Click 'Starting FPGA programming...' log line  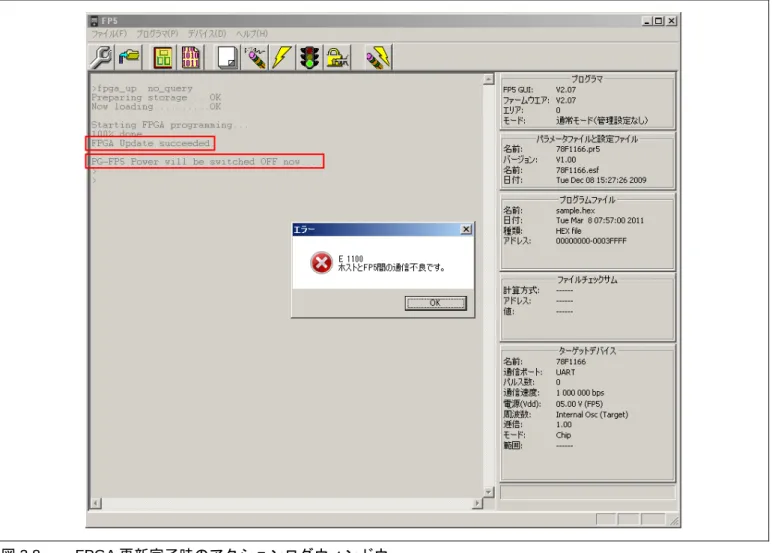point(169,125)
